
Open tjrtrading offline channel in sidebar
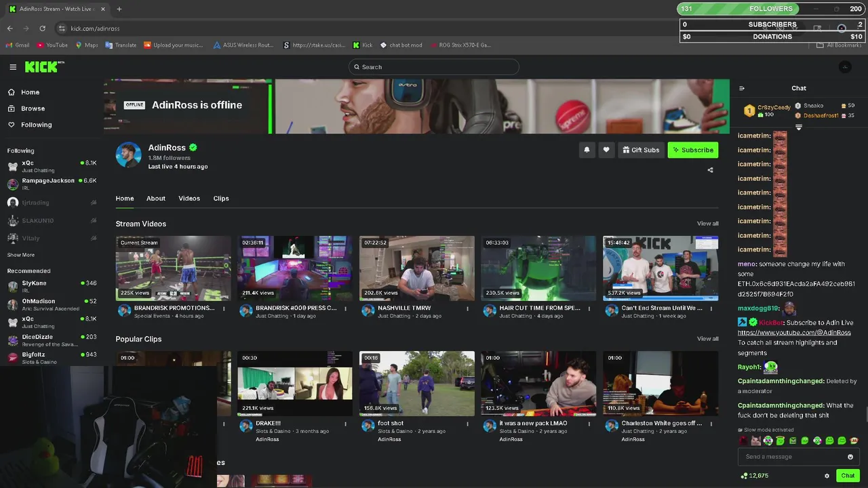point(52,203)
